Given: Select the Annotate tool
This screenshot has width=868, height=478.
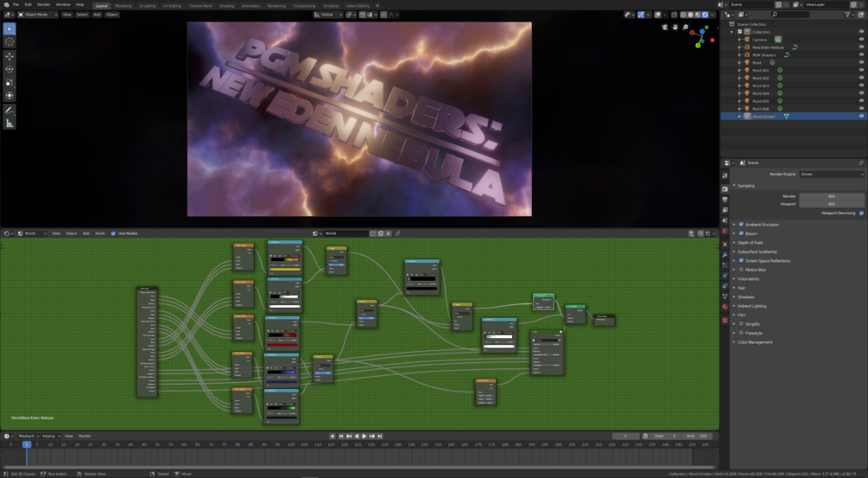Looking at the screenshot, I should [x=10, y=111].
